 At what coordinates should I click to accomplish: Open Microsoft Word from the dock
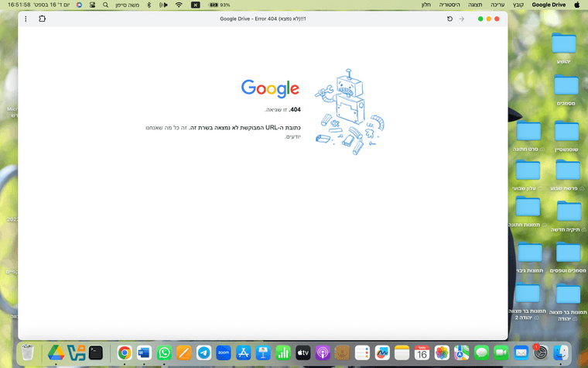[x=144, y=353]
